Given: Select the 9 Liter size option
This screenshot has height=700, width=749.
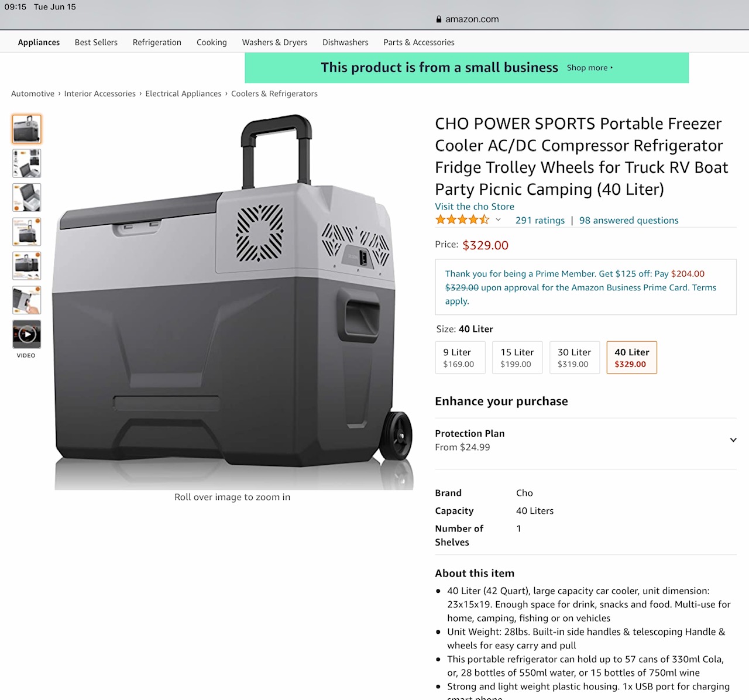Looking at the screenshot, I should click(x=461, y=358).
